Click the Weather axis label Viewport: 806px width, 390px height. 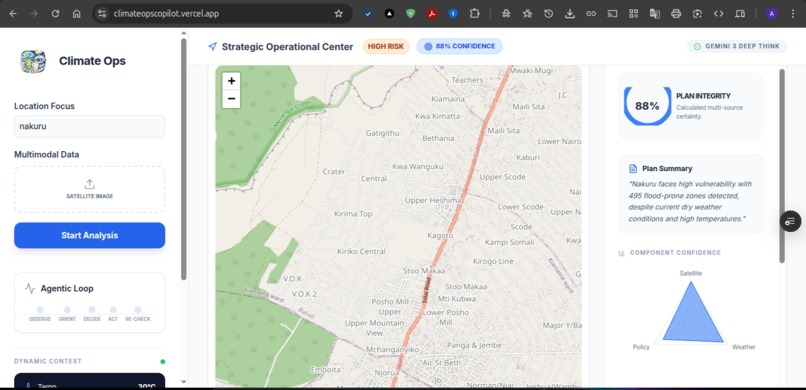point(743,347)
